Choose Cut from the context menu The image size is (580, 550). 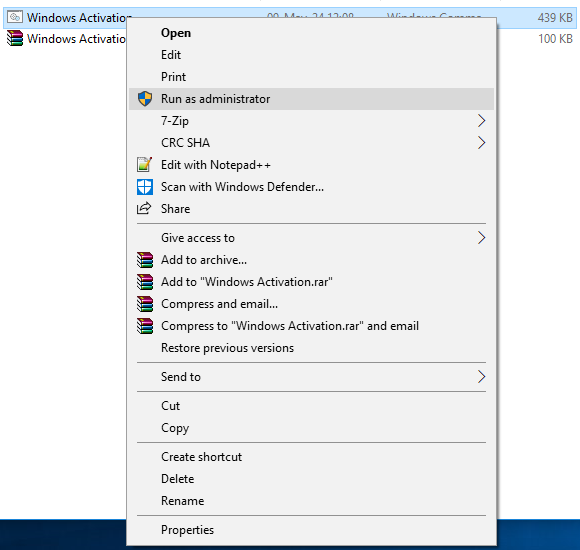click(311, 406)
